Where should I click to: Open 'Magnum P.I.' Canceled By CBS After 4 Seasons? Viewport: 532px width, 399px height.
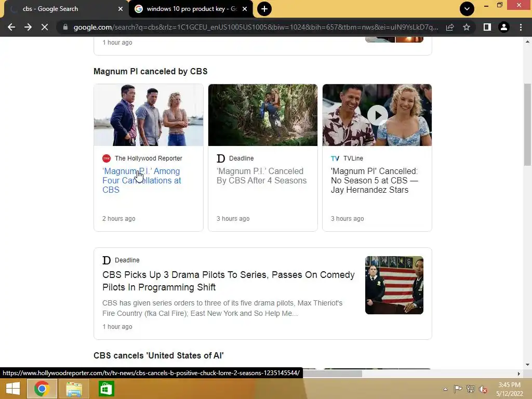[261, 176]
